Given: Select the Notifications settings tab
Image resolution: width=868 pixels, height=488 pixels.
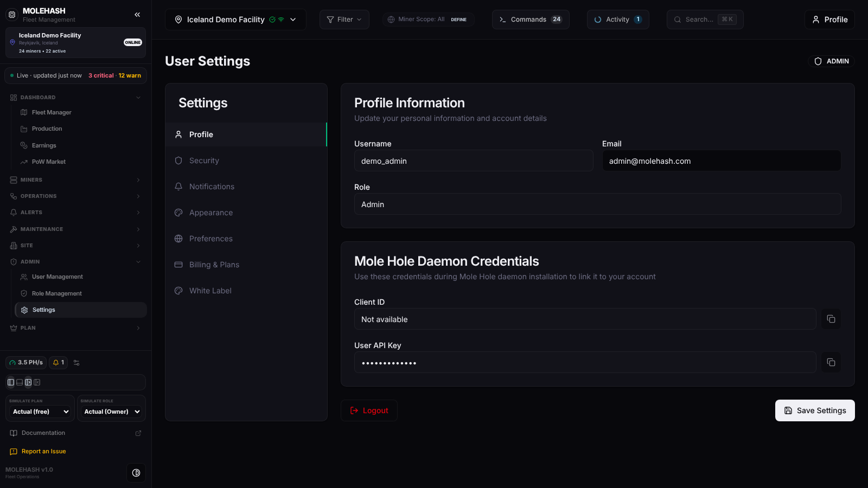Looking at the screenshot, I should tap(246, 187).
